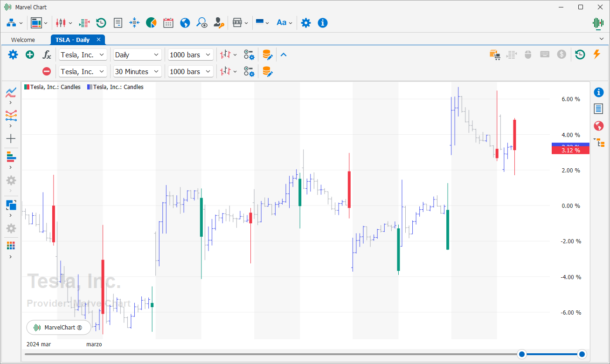Screen dimensions: 610x364
Task: Select the candlestick chart type icon
Action: tap(61, 22)
